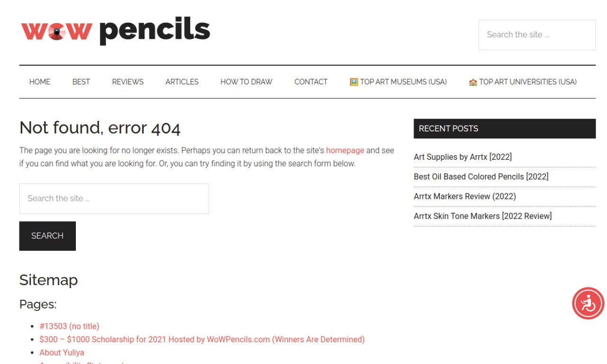Click the eye icon in logo

point(56,32)
